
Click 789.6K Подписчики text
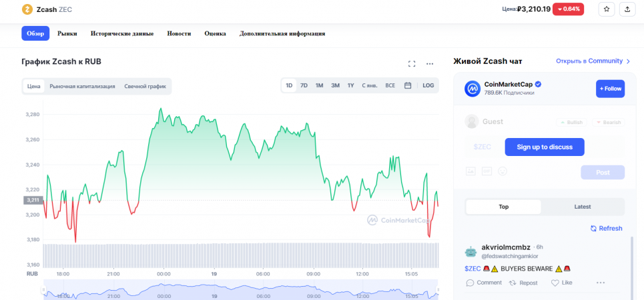click(x=509, y=93)
